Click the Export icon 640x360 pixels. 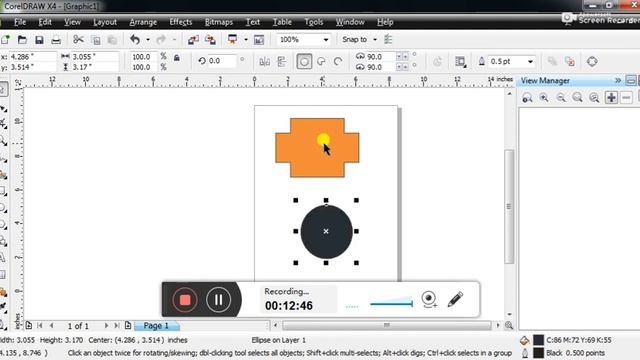[210, 40]
